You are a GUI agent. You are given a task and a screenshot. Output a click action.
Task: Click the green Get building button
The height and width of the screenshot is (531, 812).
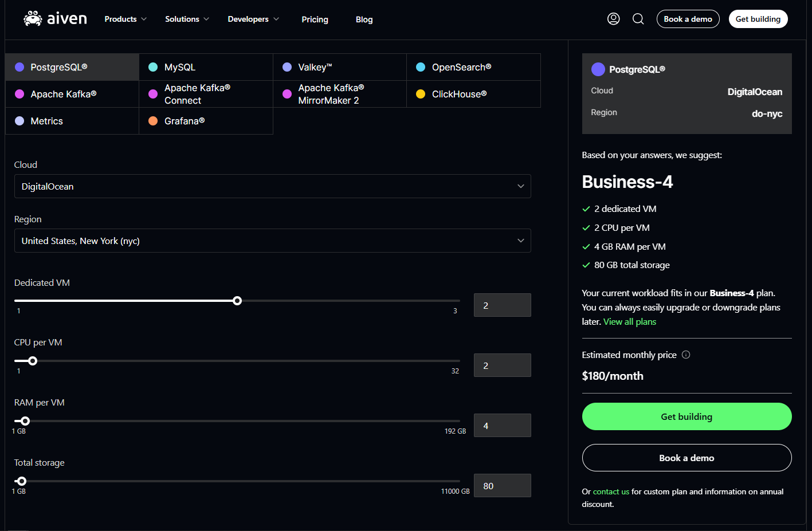click(687, 416)
